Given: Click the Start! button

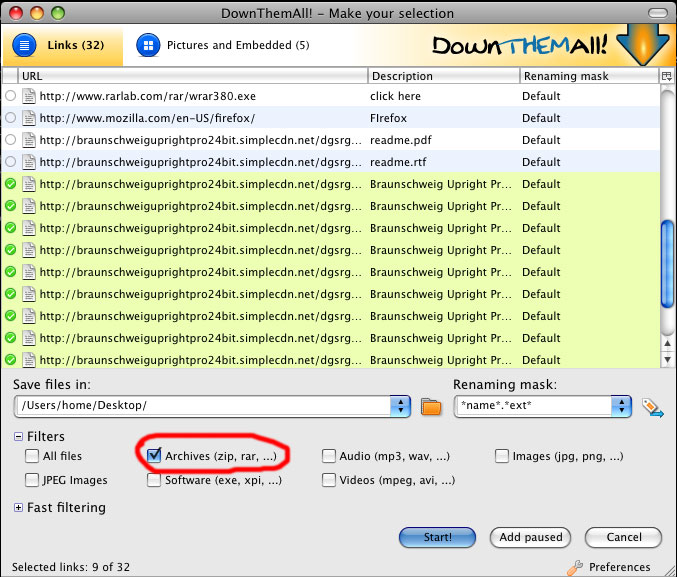Looking at the screenshot, I should (x=437, y=537).
